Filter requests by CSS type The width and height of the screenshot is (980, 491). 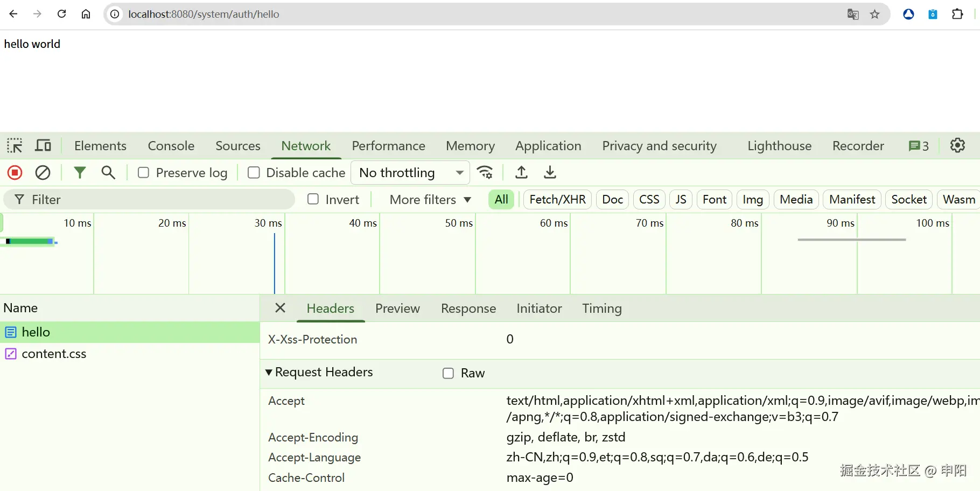(x=649, y=200)
